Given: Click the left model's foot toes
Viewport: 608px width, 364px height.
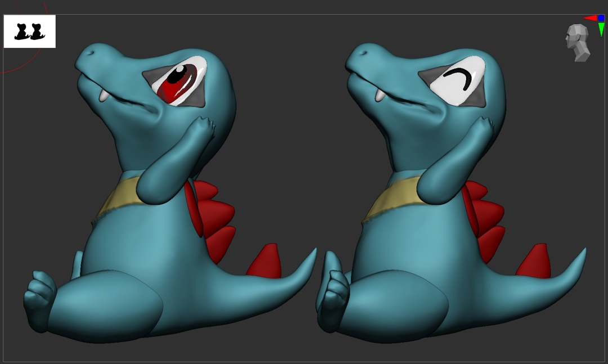Looking at the screenshot, I should [x=38, y=293].
